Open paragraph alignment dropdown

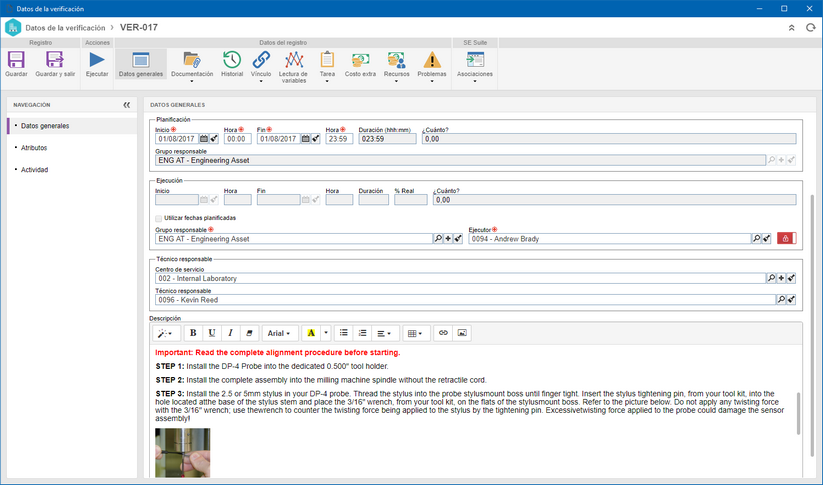385,333
